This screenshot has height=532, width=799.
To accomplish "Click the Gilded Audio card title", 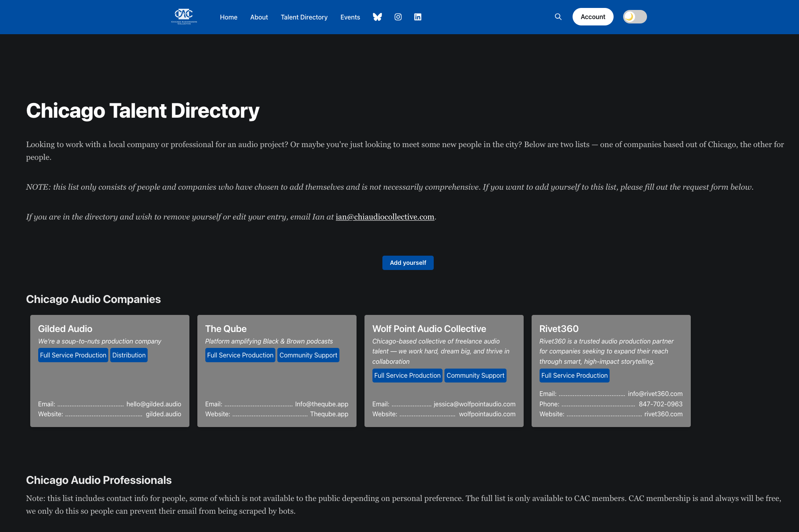I will [65, 329].
